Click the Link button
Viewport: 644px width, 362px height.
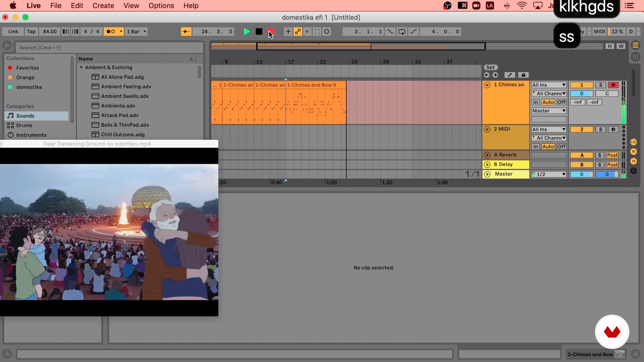(13, 32)
